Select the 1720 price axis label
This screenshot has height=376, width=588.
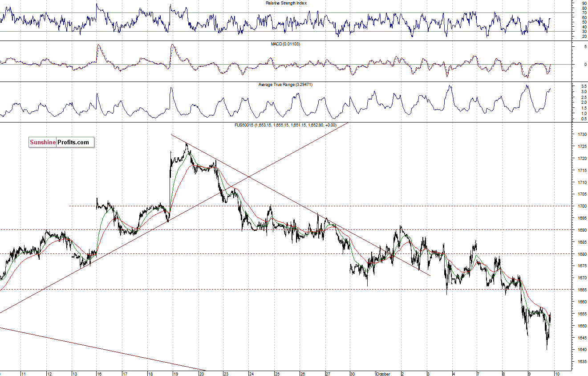583,159
